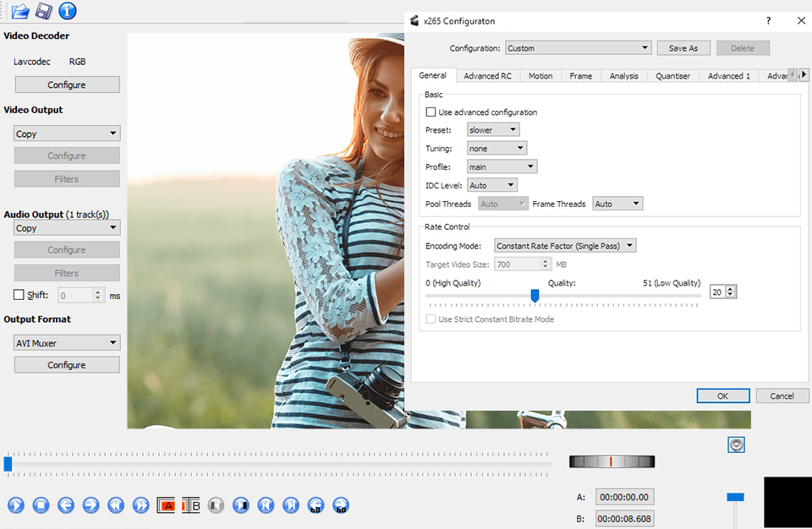Set selection start with the mark A icon
812x529 pixels.
click(166, 504)
